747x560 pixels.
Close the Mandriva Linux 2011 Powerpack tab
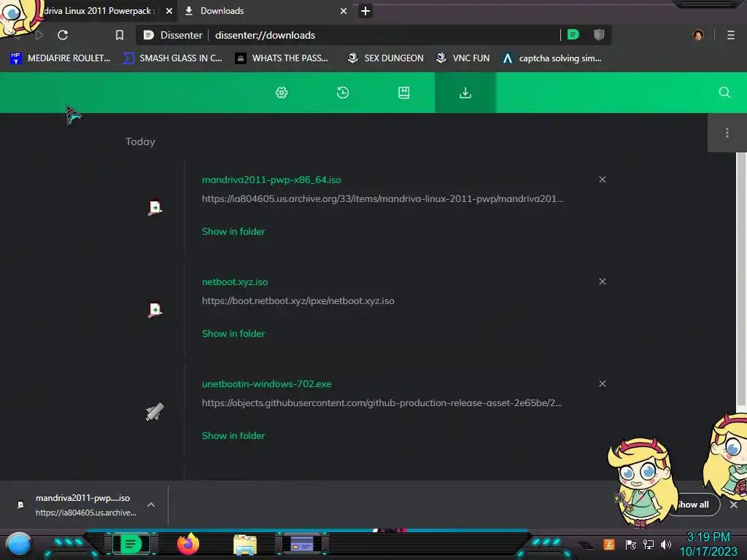pos(169,11)
